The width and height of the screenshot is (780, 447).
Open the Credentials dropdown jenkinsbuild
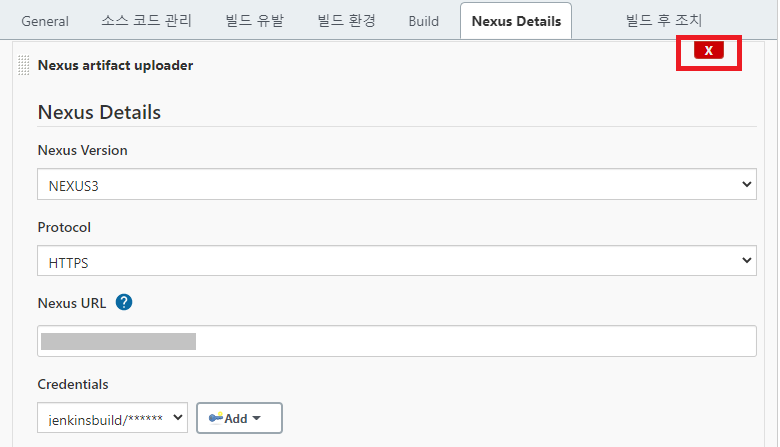pyautogui.click(x=112, y=418)
